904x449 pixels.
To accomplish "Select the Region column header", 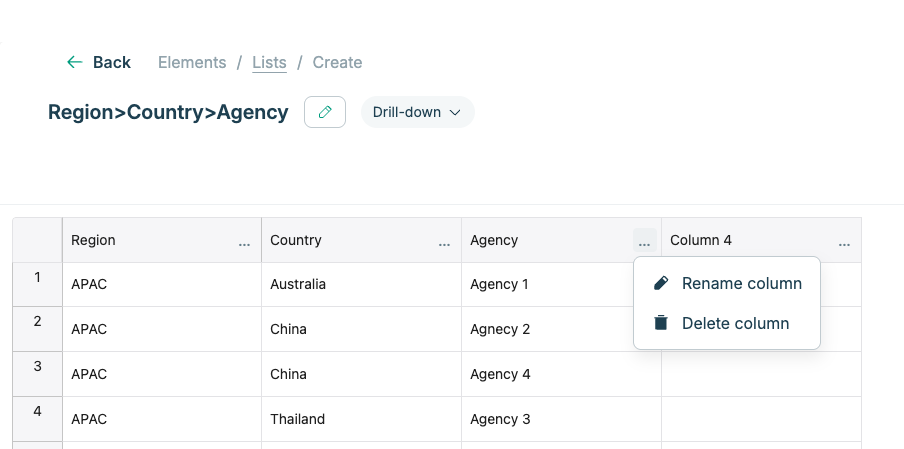I will coord(162,240).
